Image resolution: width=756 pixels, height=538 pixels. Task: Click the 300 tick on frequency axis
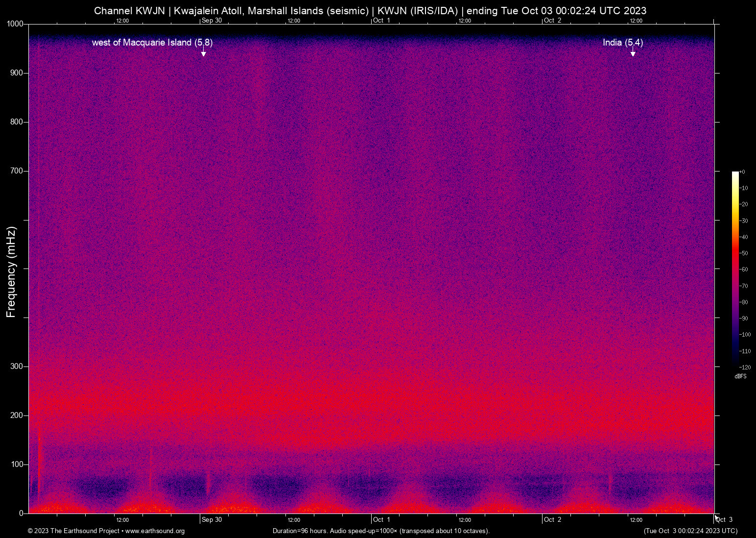pyautogui.click(x=17, y=367)
